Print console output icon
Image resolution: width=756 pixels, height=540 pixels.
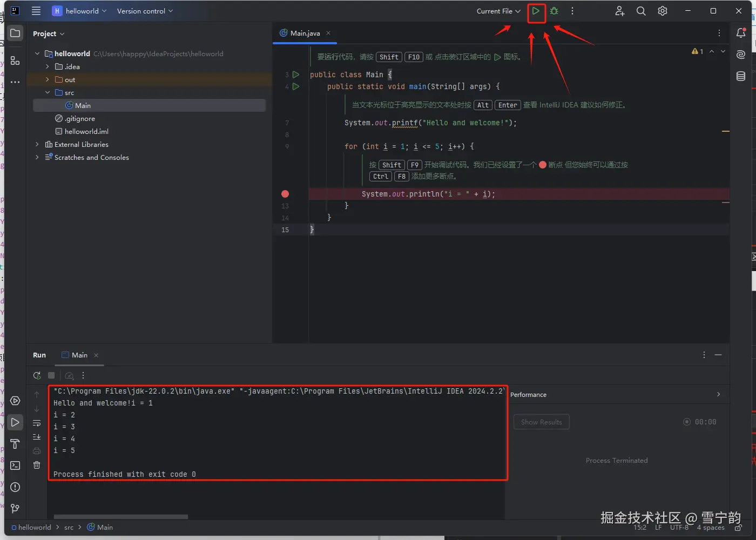(x=37, y=451)
